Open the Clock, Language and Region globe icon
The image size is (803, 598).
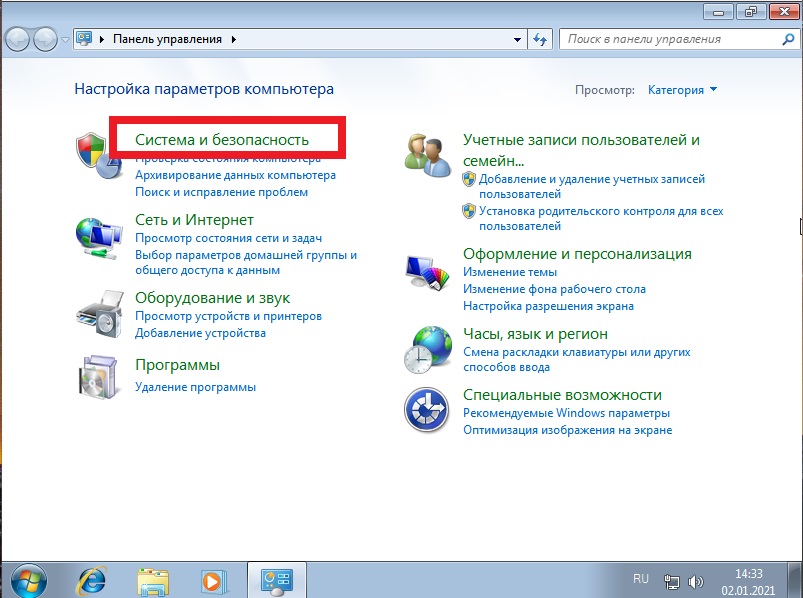click(428, 349)
